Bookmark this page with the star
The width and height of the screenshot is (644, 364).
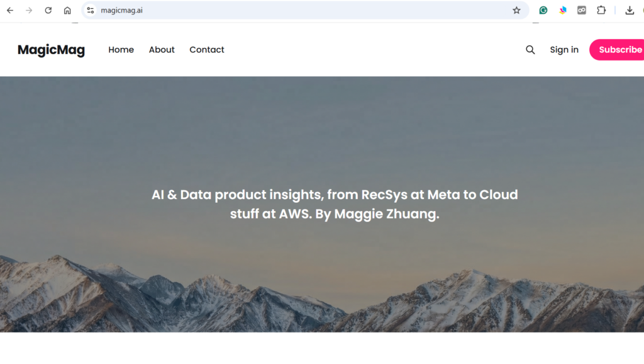point(516,10)
